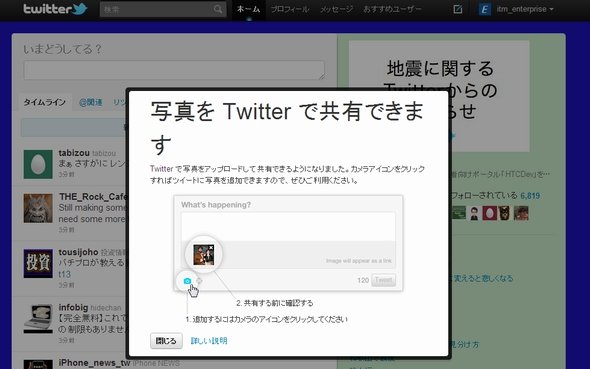Click the compose new tweet icon
590x369 pixels.
tap(458, 9)
